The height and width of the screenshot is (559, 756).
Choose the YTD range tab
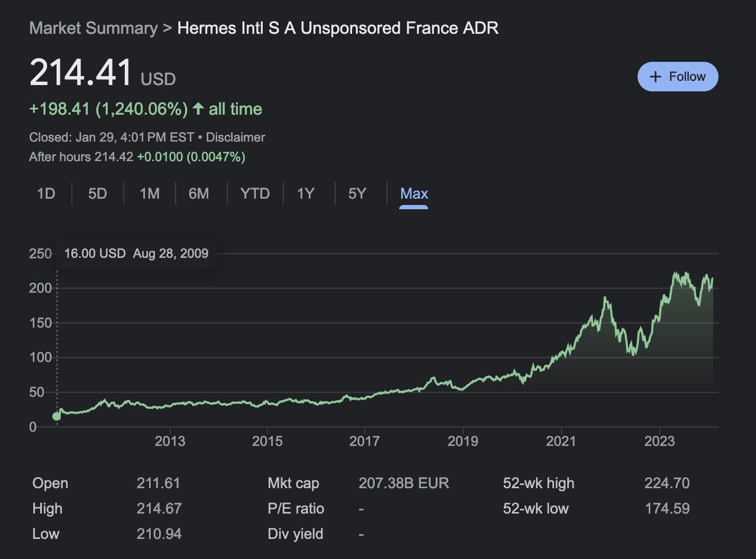point(255,193)
